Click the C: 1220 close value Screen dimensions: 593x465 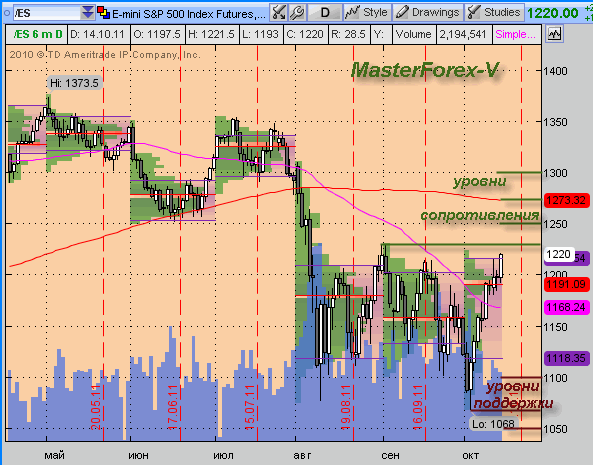coord(305,34)
